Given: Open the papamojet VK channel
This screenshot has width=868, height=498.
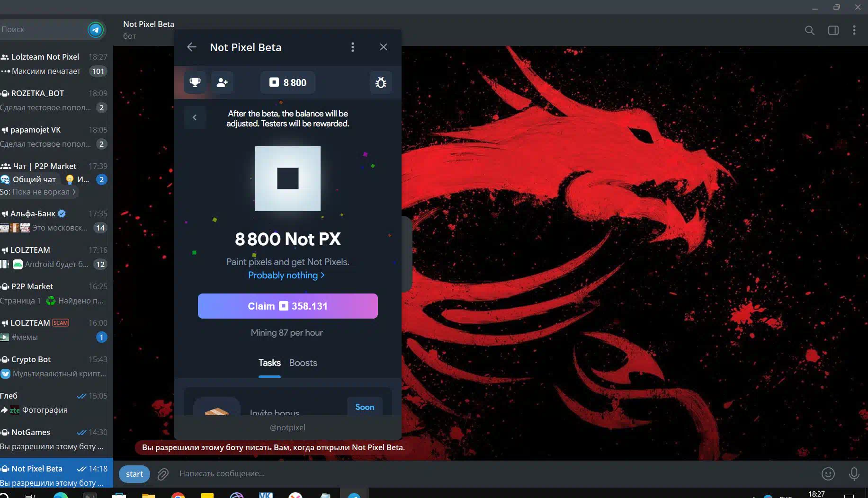Looking at the screenshot, I should [56, 137].
